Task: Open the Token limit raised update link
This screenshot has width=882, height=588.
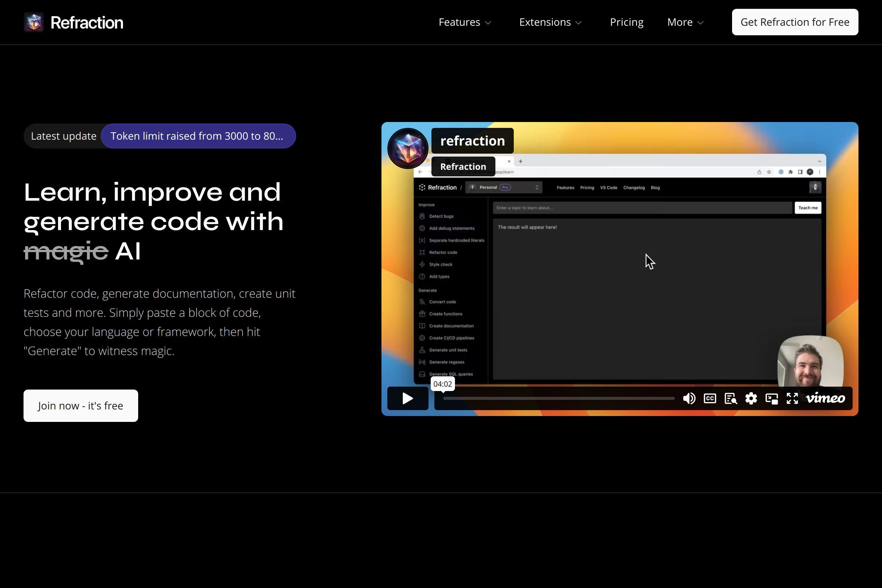Action: [x=198, y=136]
